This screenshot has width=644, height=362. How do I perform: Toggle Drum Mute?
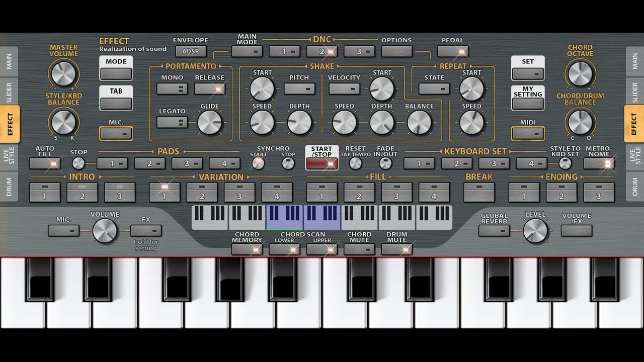click(397, 249)
